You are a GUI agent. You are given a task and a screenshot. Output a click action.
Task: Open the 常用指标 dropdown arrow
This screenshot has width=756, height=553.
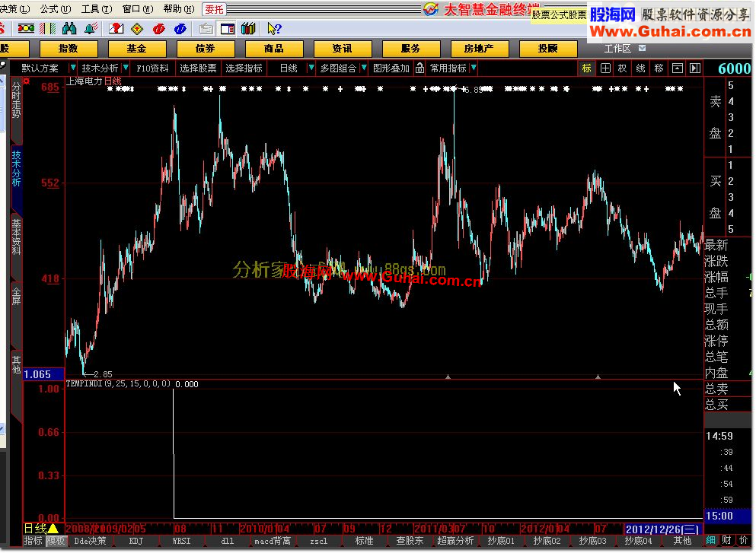[x=474, y=68]
